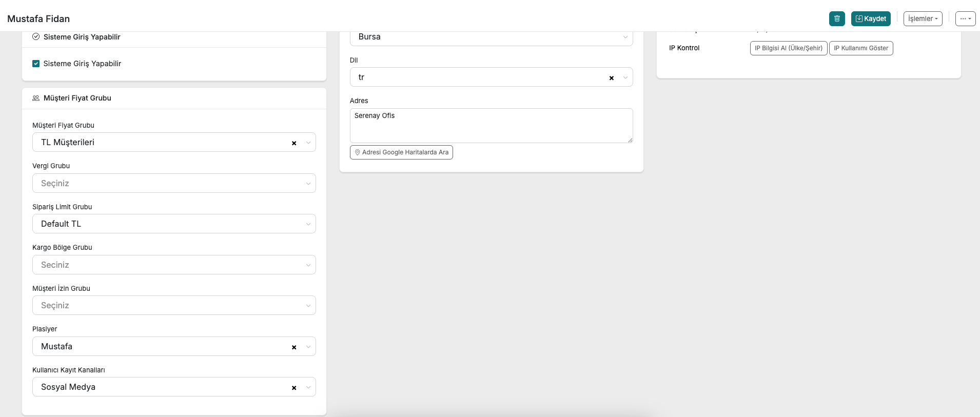Open the Sipariş Limit Grubu dropdown
Screen dimensions: 980x417
(x=174, y=224)
